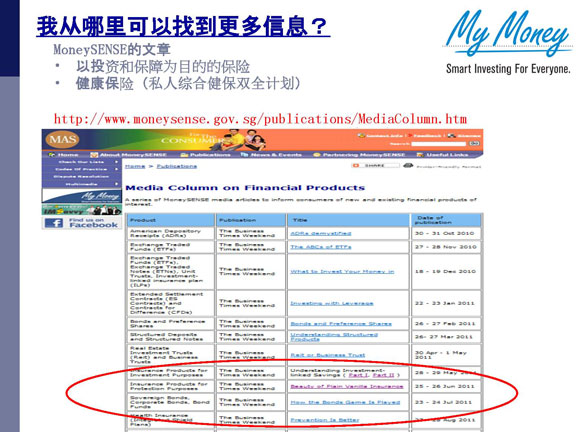
Task: Click the icon beside News & Events
Action: click(x=245, y=155)
